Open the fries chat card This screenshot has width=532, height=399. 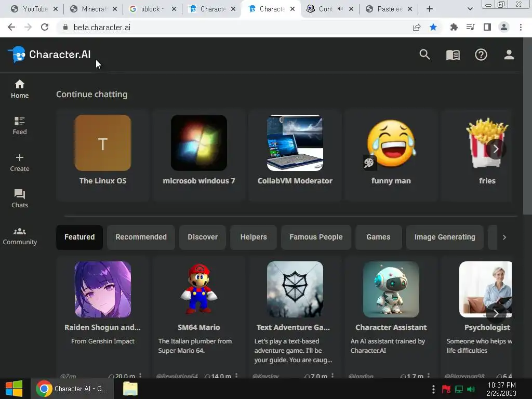477,155
